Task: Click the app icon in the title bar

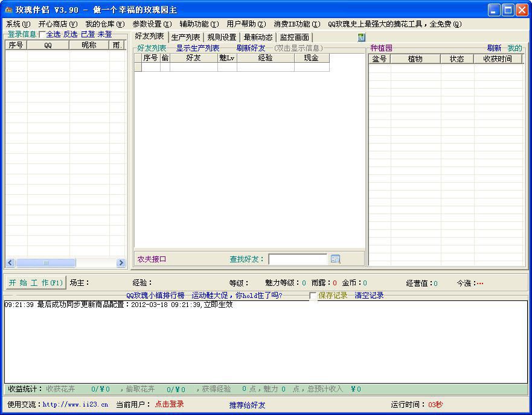Action: [8, 10]
